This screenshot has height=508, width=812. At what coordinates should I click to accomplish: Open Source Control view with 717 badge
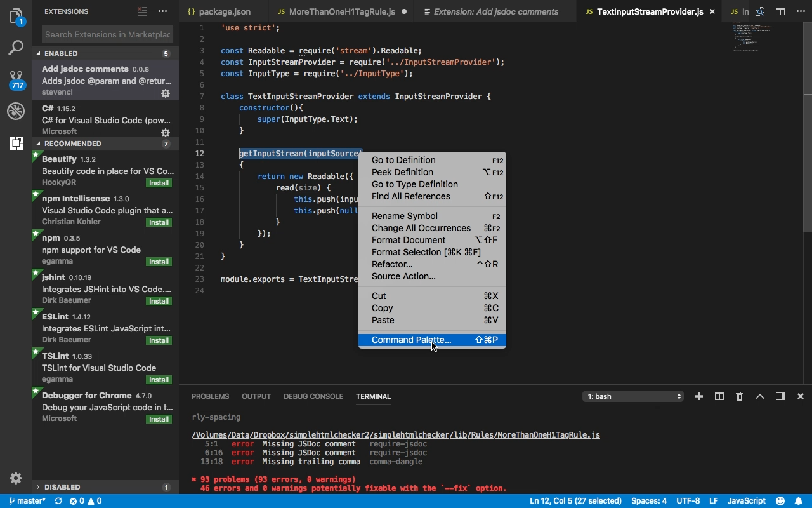16,79
